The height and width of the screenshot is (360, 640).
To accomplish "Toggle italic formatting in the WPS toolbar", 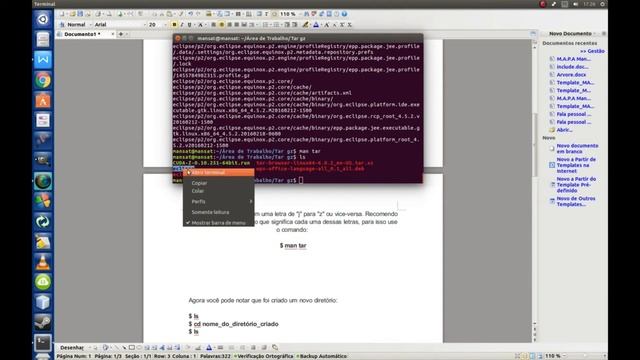I will coord(182,24).
